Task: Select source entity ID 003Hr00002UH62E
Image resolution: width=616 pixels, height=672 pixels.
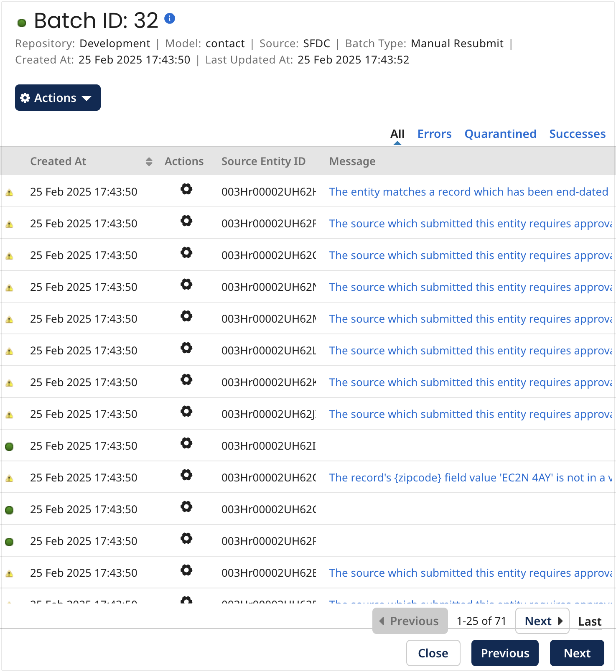Action: point(269,573)
